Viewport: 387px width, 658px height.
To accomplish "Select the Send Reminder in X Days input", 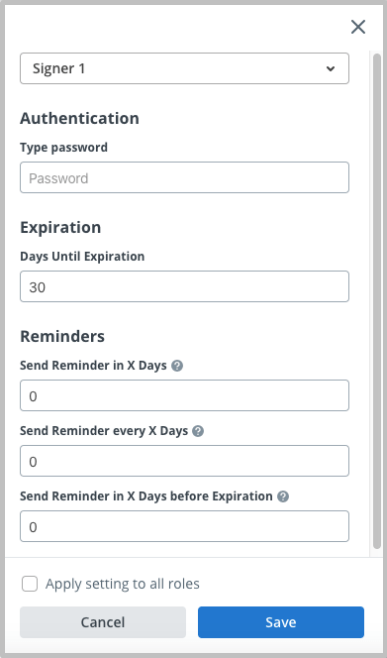I will tap(184, 396).
